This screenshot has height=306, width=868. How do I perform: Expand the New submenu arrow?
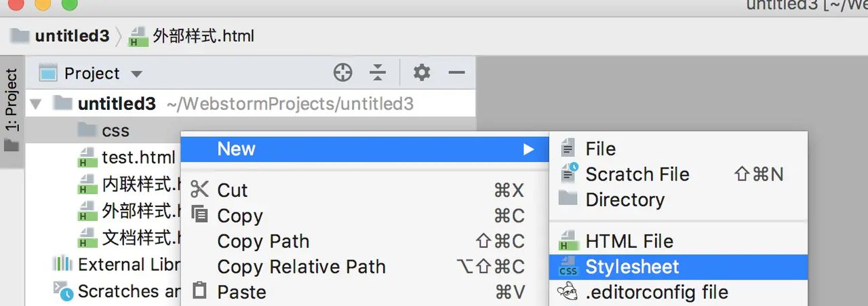pos(529,149)
